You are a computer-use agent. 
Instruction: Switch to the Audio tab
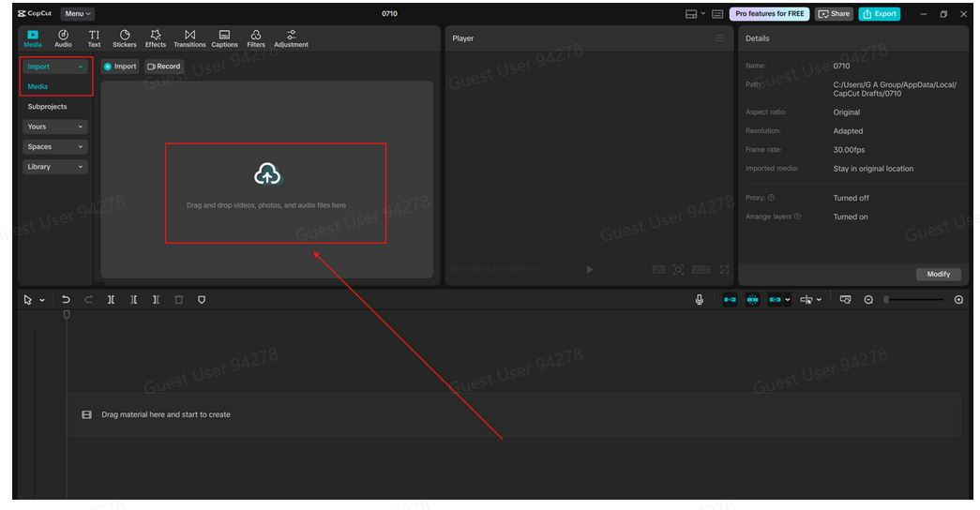pyautogui.click(x=63, y=38)
